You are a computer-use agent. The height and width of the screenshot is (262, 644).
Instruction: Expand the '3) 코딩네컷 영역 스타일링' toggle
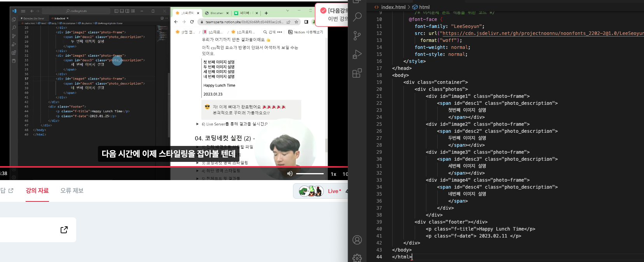pyautogui.click(x=197, y=163)
